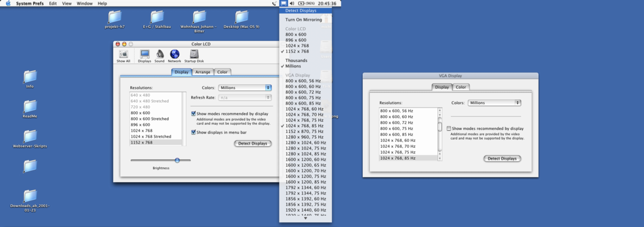Screen dimensions: 644x227
Task: Open Colors dropdown in Color LCD window
Action: pos(245,87)
